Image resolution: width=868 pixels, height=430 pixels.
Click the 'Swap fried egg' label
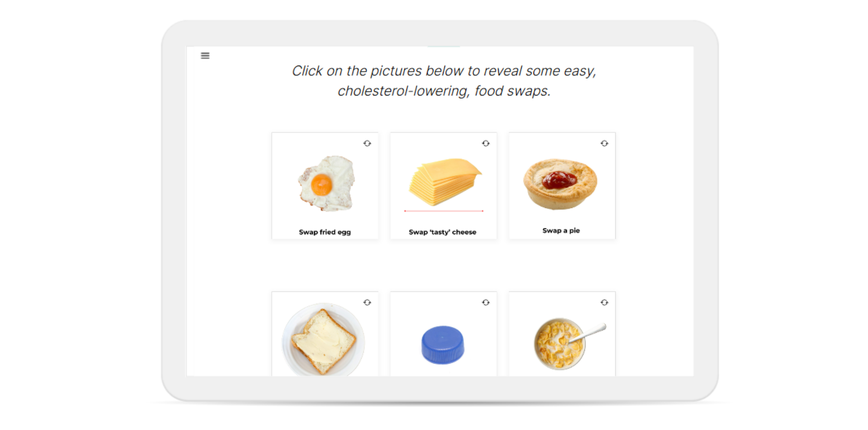[325, 232]
